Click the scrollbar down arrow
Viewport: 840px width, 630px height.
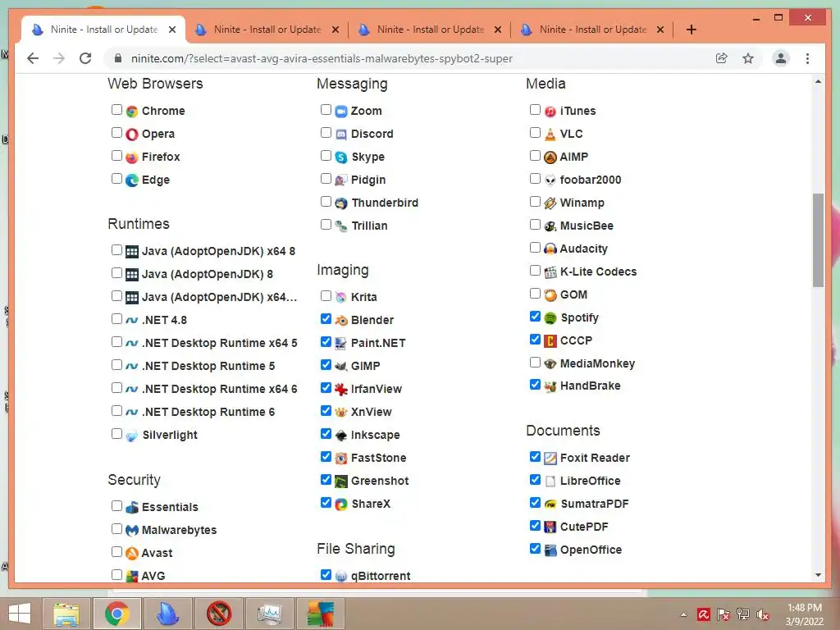tap(818, 575)
